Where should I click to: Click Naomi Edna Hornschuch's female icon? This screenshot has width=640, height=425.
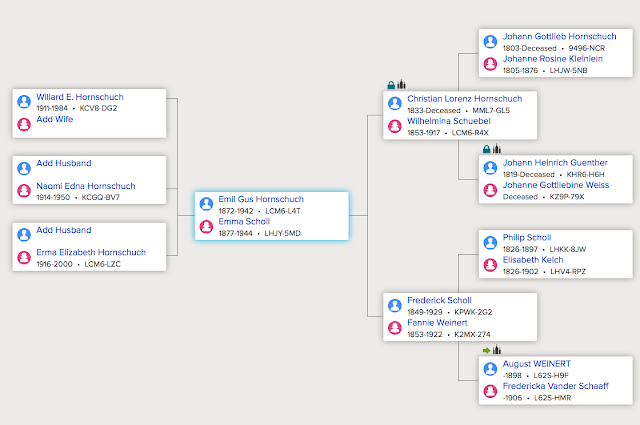pyautogui.click(x=24, y=191)
